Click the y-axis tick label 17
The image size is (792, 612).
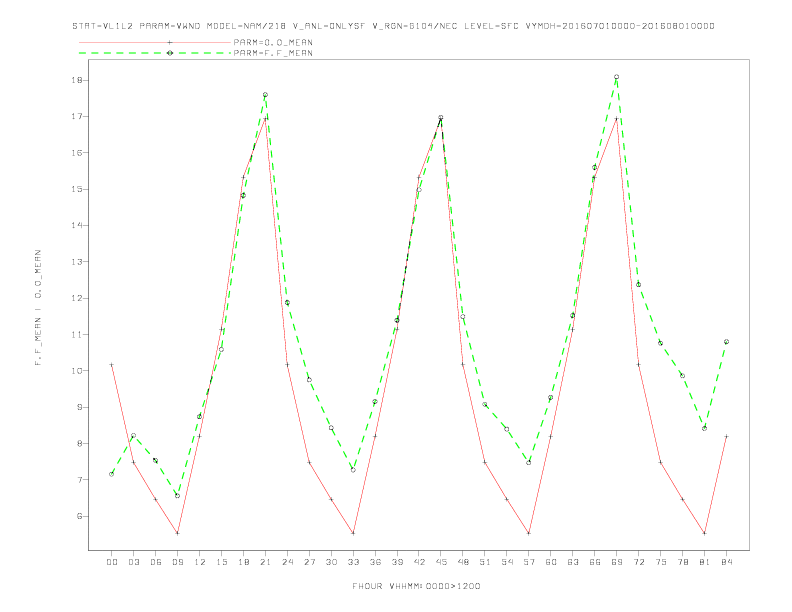[x=77, y=117]
